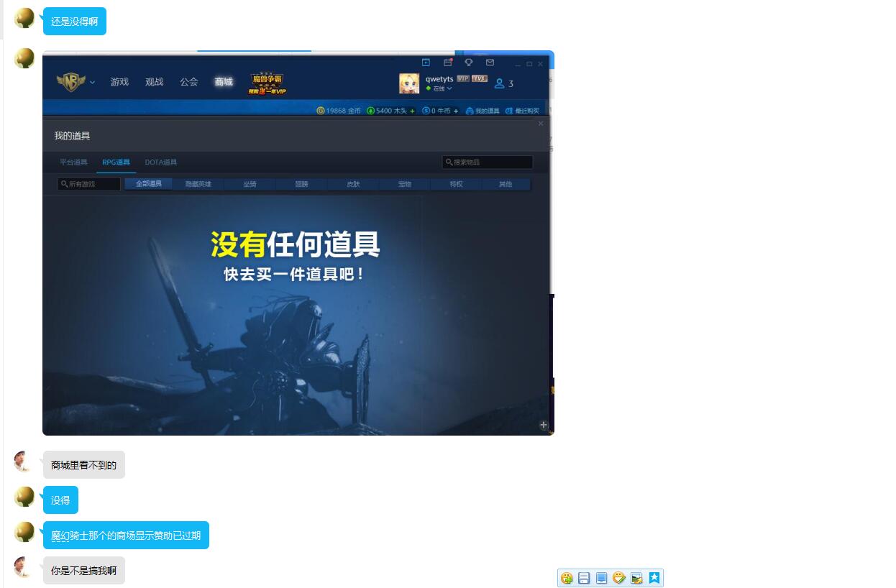Click the 所有游戏 filter field

(88, 184)
